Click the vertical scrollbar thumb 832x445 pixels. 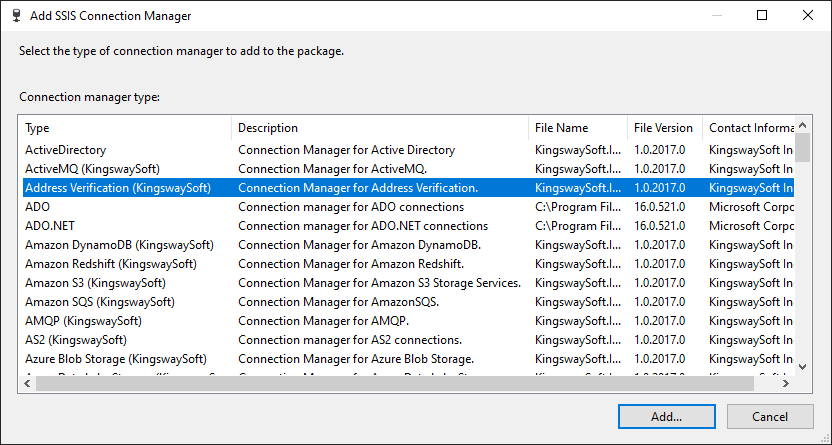tap(802, 147)
